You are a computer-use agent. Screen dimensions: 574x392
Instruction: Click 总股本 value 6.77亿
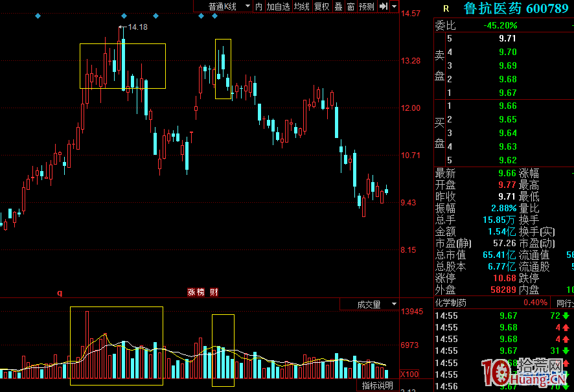(502, 266)
